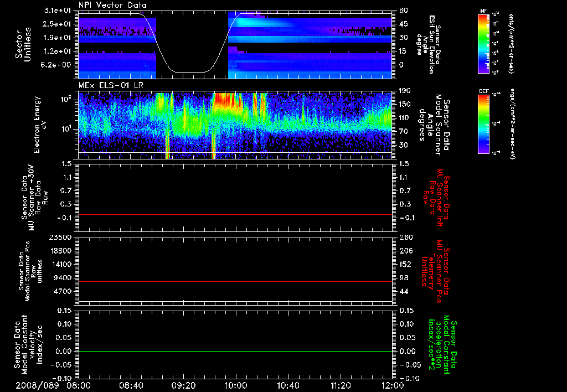567x392 pixels.
Task: Select the DEF label above the color bar
Action: pyautogui.click(x=483, y=91)
